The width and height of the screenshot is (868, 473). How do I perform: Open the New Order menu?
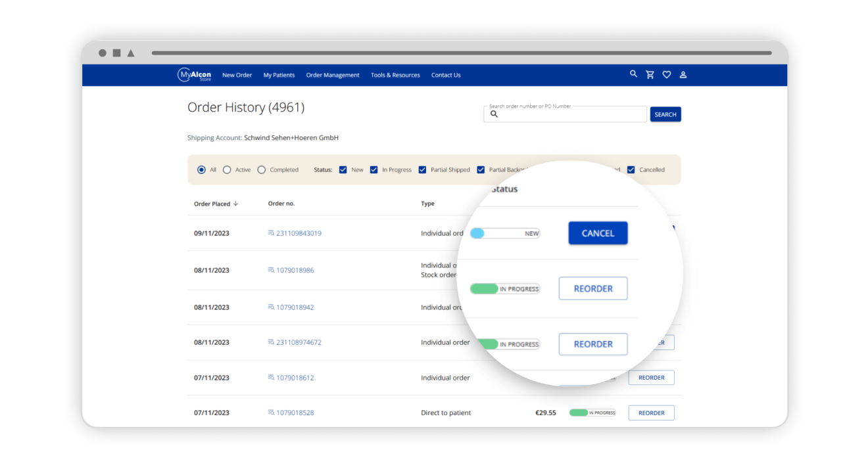coord(237,75)
